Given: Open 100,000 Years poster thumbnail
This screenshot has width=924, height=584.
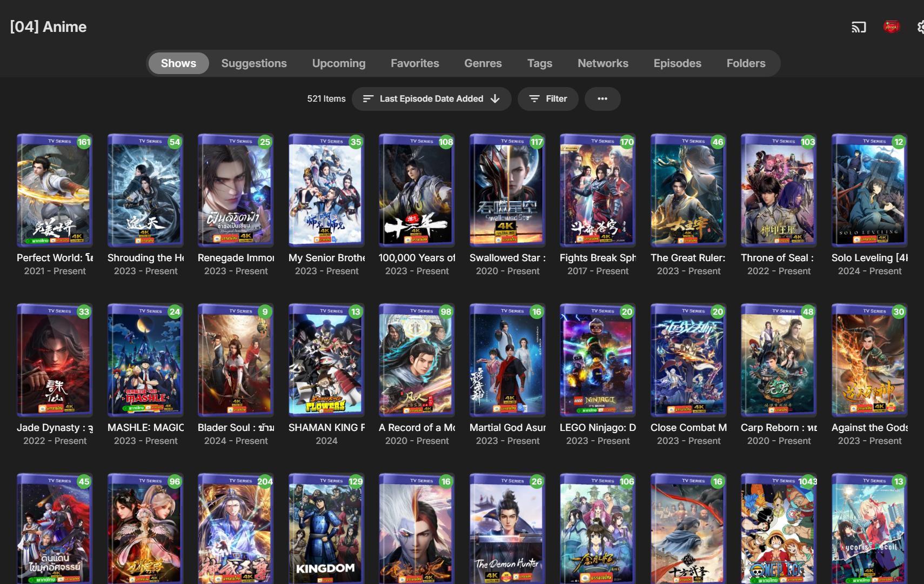Looking at the screenshot, I should (x=417, y=190).
